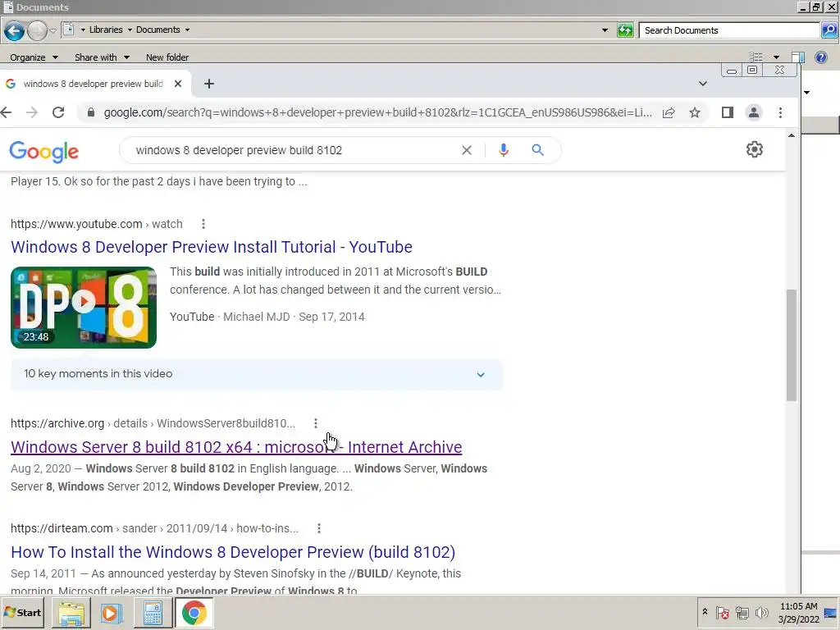The width and height of the screenshot is (840, 630).
Task: Open the Start menu
Action: (x=23, y=613)
